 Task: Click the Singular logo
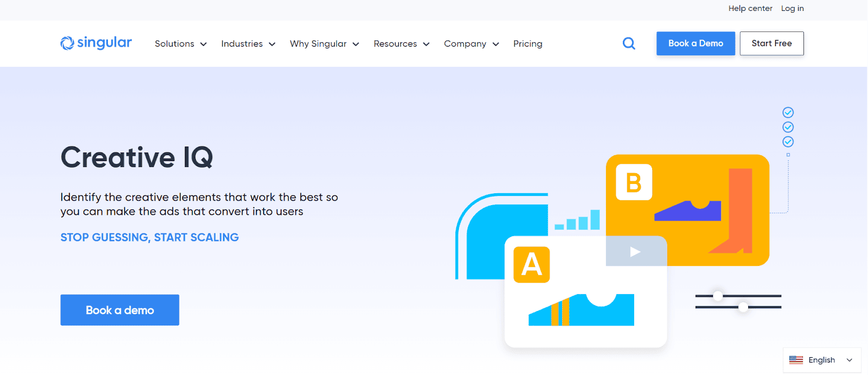[x=96, y=43]
